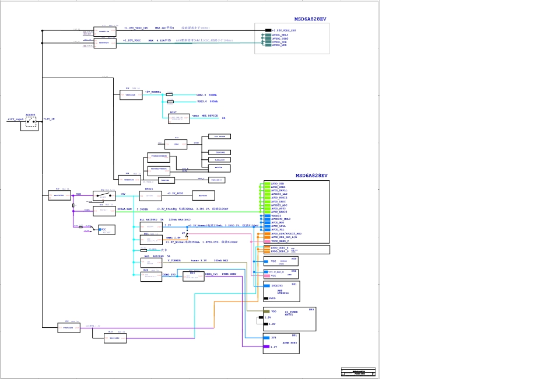Click the VBUS MHL DEVICE label

click(205, 116)
